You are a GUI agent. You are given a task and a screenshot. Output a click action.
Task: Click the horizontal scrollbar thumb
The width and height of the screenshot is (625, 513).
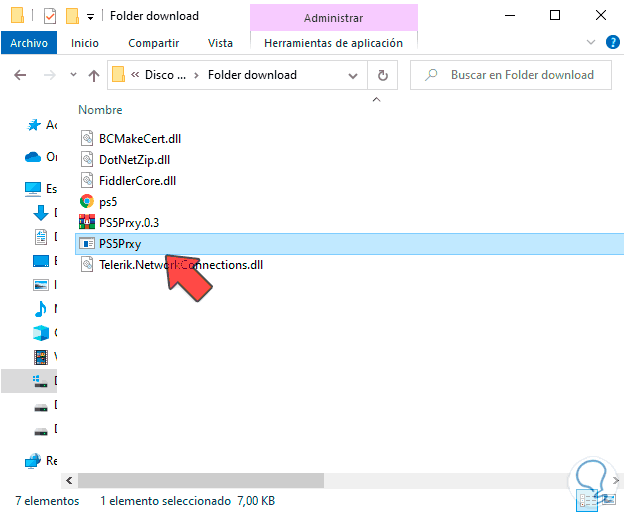[201, 480]
